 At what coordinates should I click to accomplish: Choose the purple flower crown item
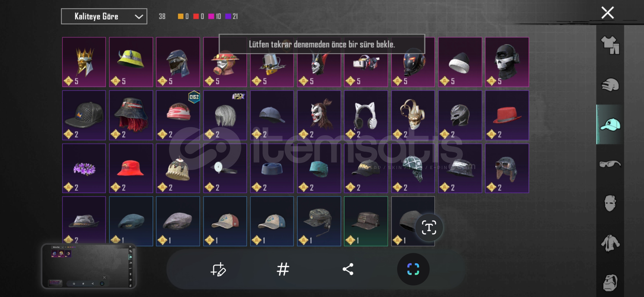pyautogui.click(x=84, y=168)
